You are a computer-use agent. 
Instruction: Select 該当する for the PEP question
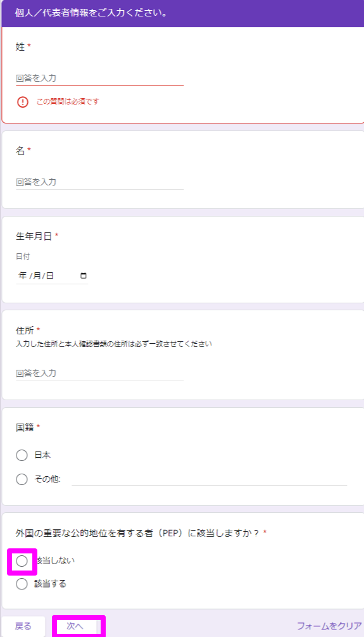(x=22, y=584)
